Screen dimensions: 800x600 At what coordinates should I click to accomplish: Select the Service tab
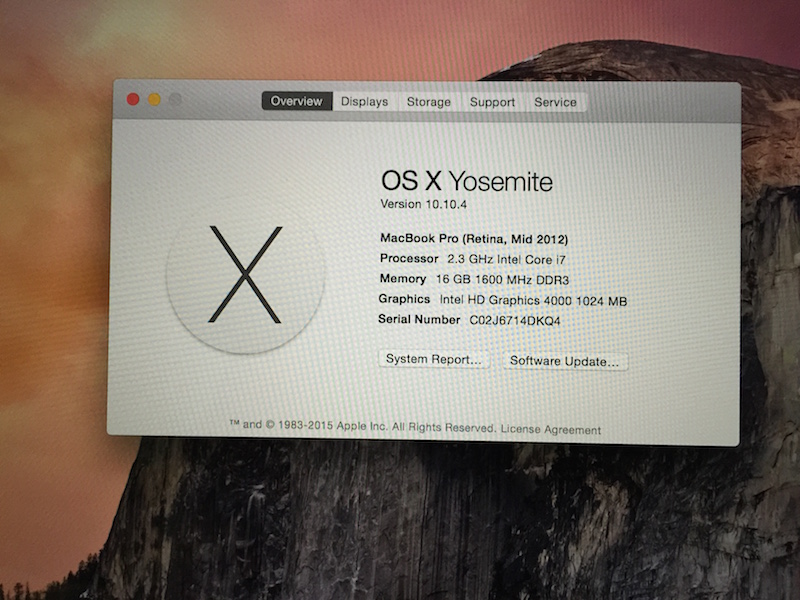click(555, 102)
